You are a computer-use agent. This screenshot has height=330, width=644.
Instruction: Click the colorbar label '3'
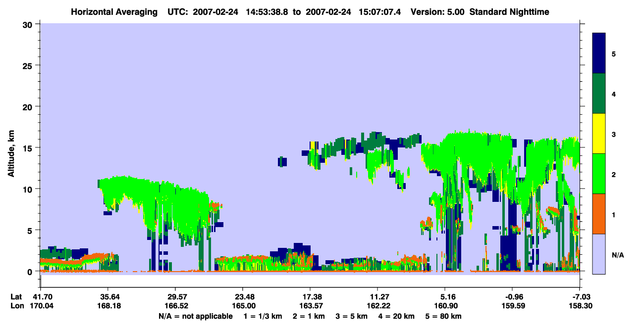pyautogui.click(x=614, y=134)
